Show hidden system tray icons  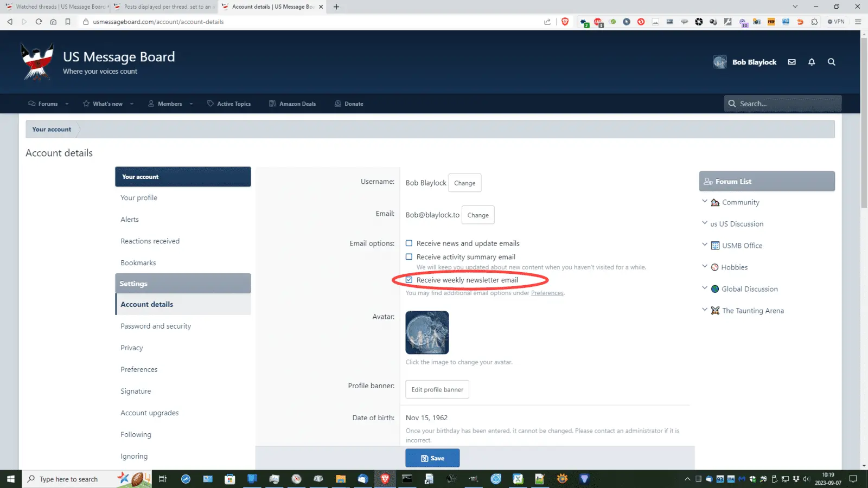pyautogui.click(x=687, y=479)
